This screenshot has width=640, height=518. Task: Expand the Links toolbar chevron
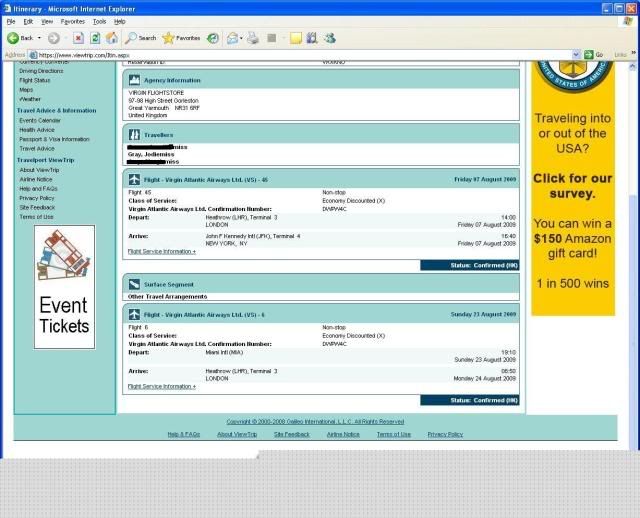633,53
